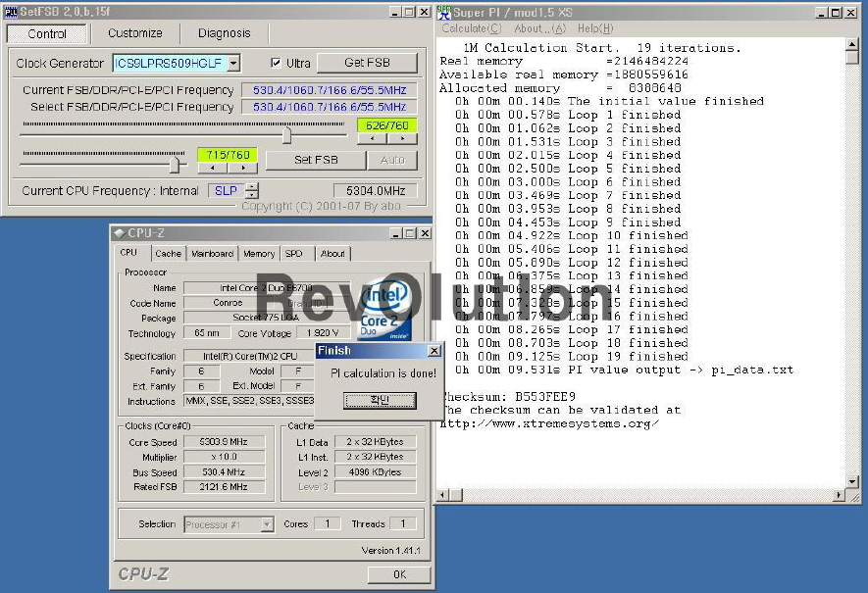
Task: Click the Get FSB button
Action: coord(367,63)
